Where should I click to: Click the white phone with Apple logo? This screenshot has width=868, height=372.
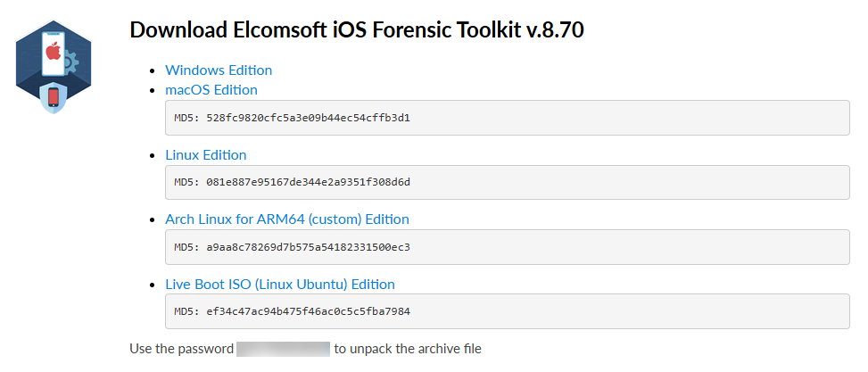point(53,53)
